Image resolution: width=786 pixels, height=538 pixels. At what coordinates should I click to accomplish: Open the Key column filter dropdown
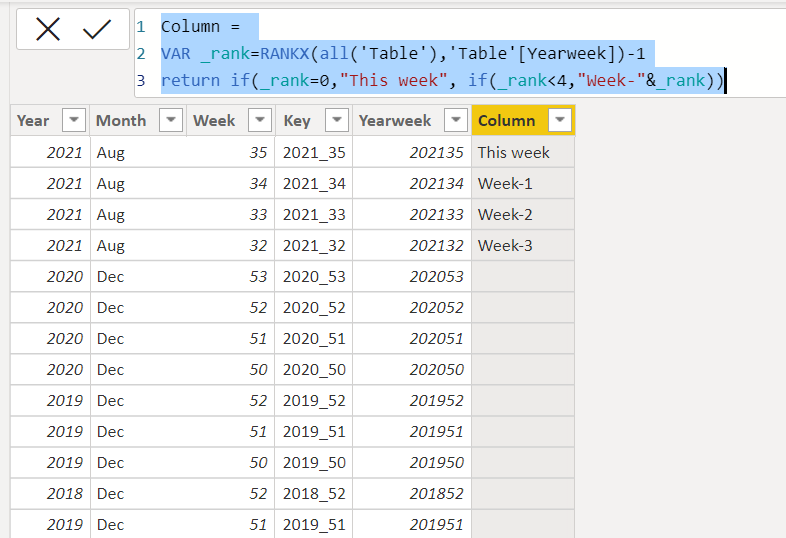(337, 120)
